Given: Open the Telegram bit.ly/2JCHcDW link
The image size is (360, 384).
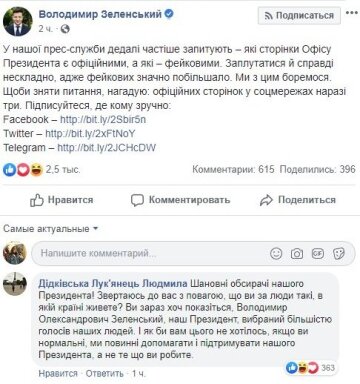Looking at the screenshot, I should pyautogui.click(x=106, y=148).
